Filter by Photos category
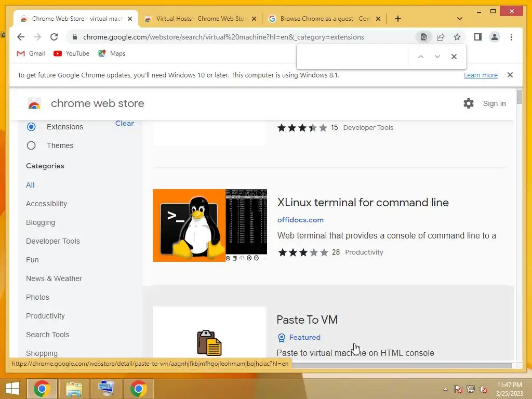The image size is (532, 399). click(x=37, y=297)
